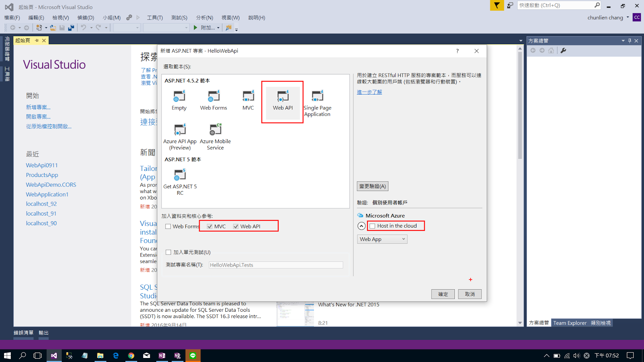Enable Host in the cloud checkbox
Viewport: 644px width, 362px height.
coord(372,226)
